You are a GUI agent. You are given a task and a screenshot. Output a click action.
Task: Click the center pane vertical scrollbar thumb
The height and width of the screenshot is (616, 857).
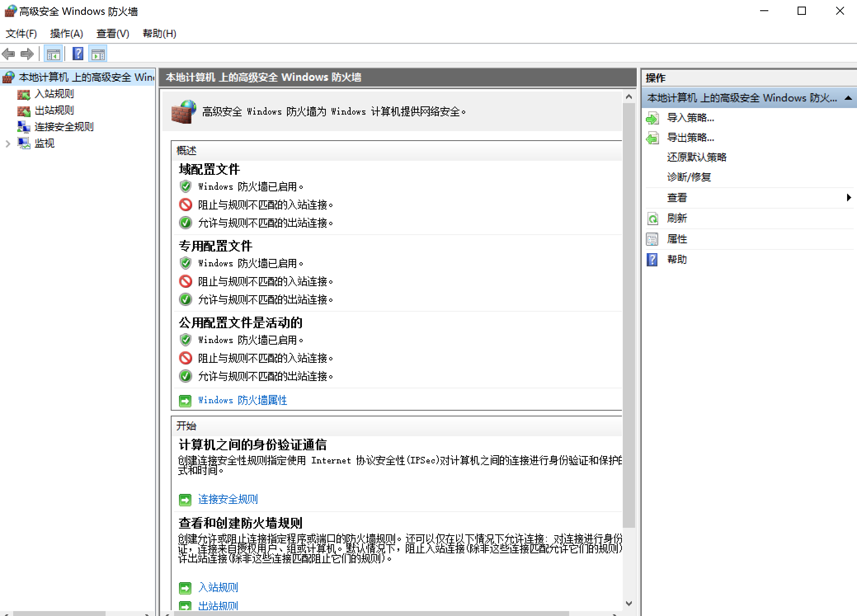coord(629,315)
